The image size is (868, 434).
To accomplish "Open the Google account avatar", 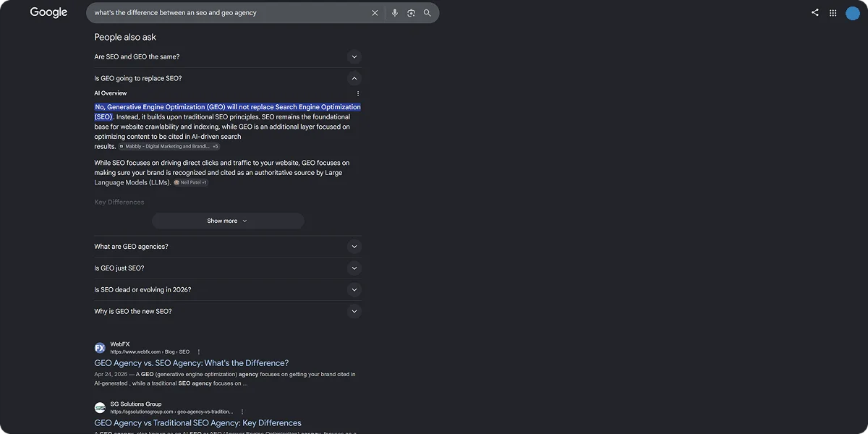I will [x=853, y=13].
